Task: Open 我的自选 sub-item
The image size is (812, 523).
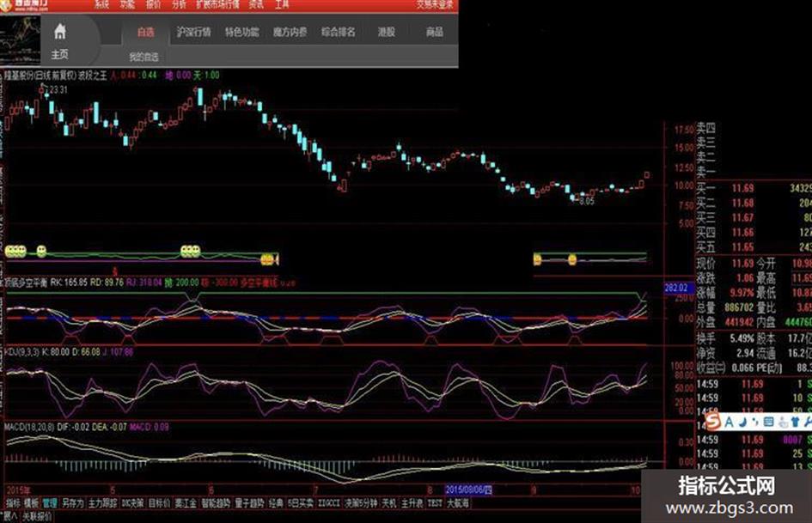Action: click(143, 57)
